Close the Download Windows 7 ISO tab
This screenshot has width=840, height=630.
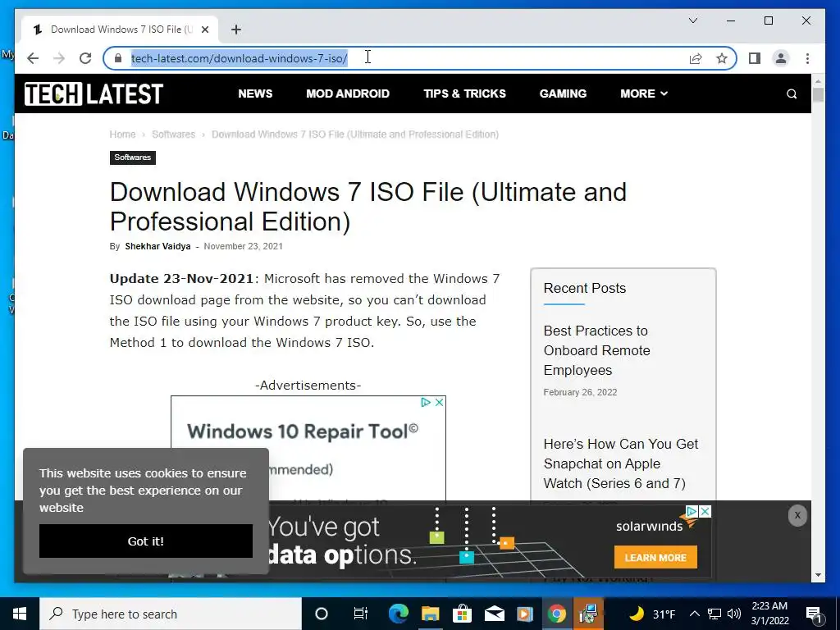pos(205,30)
